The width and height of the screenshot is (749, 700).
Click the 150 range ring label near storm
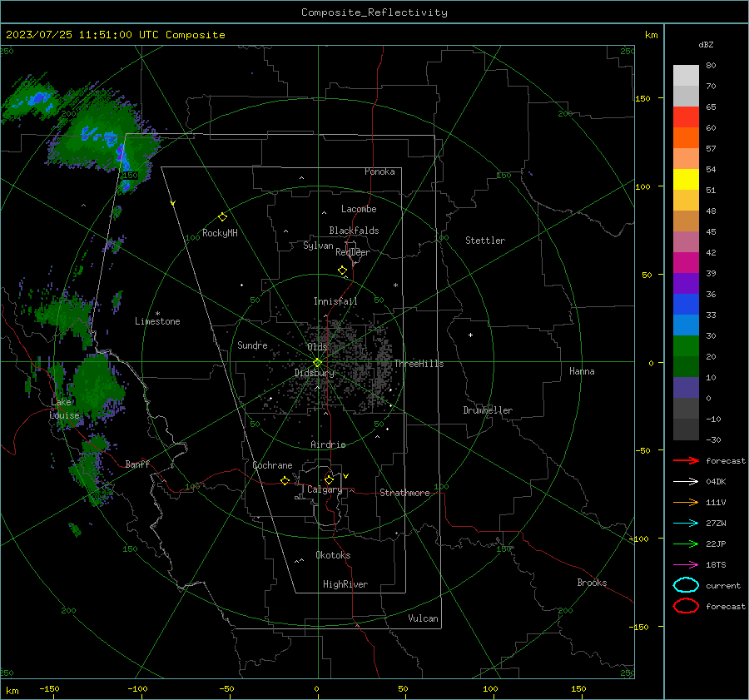pyautogui.click(x=131, y=176)
